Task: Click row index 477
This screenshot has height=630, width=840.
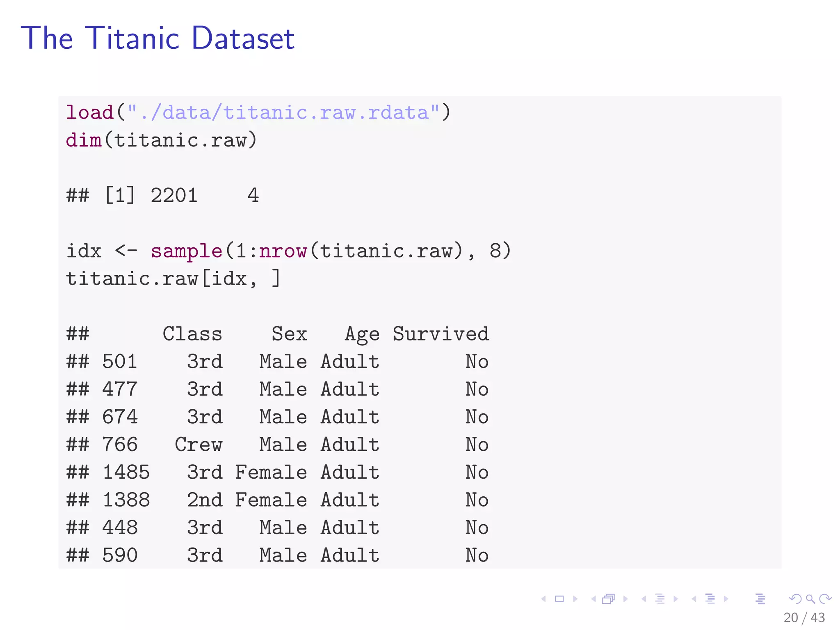Action: click(120, 389)
